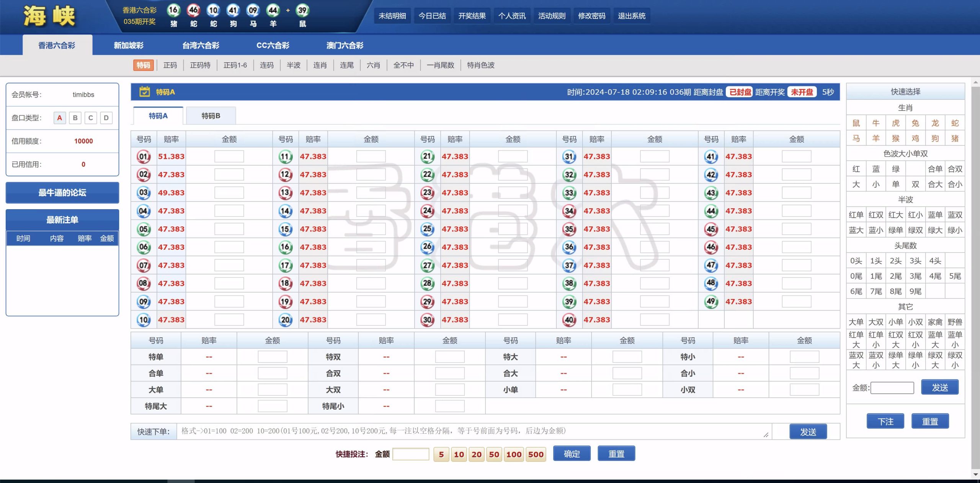The image size is (980, 483).
Task: Click drawn result ball 16 in header
Action: click(x=173, y=10)
